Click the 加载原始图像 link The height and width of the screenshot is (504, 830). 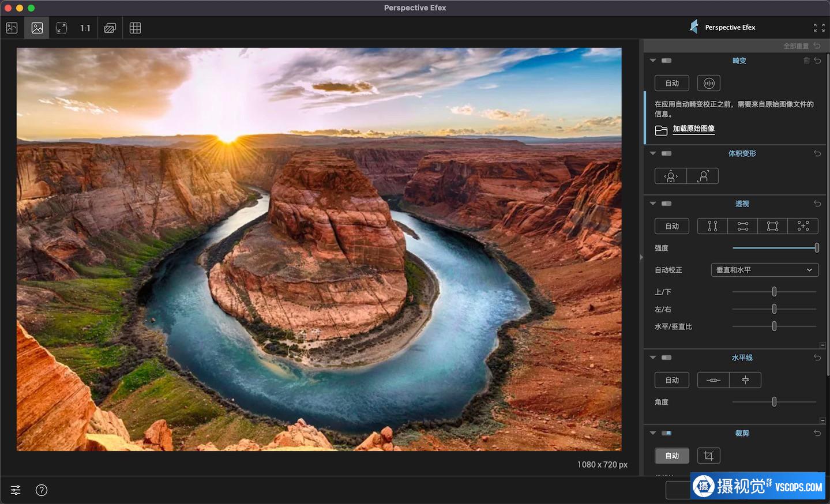click(693, 129)
